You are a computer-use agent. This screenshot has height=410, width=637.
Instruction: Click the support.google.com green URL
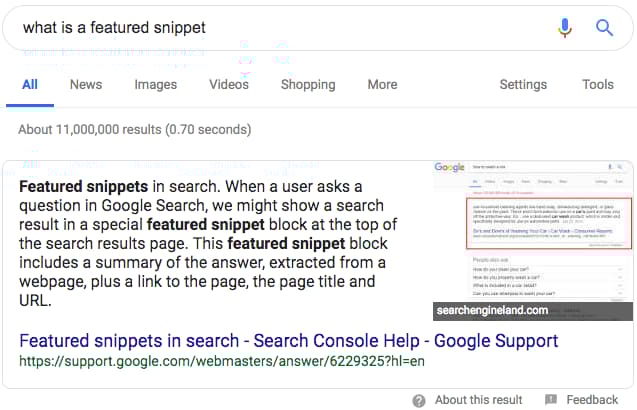coord(222,361)
